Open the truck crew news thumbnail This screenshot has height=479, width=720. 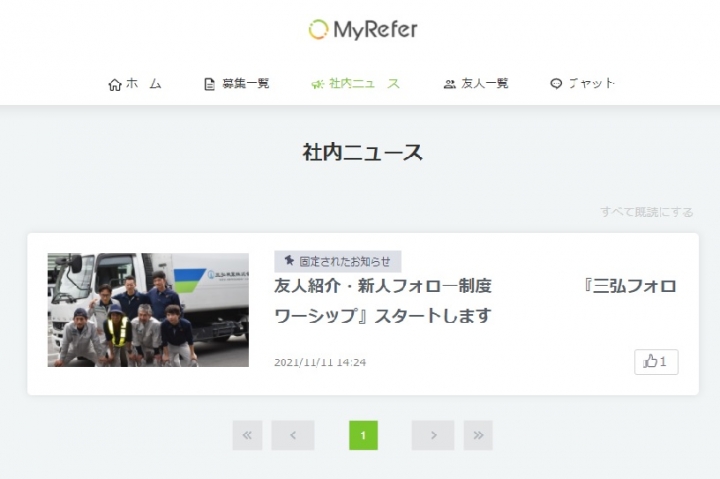coord(148,310)
